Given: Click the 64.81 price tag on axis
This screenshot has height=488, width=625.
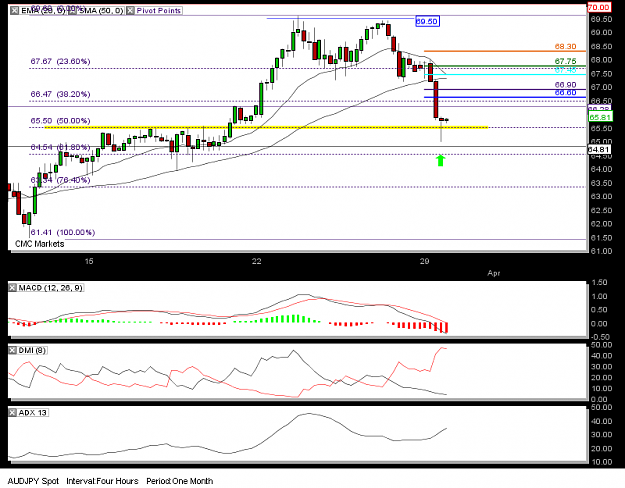Looking at the screenshot, I should click(599, 150).
